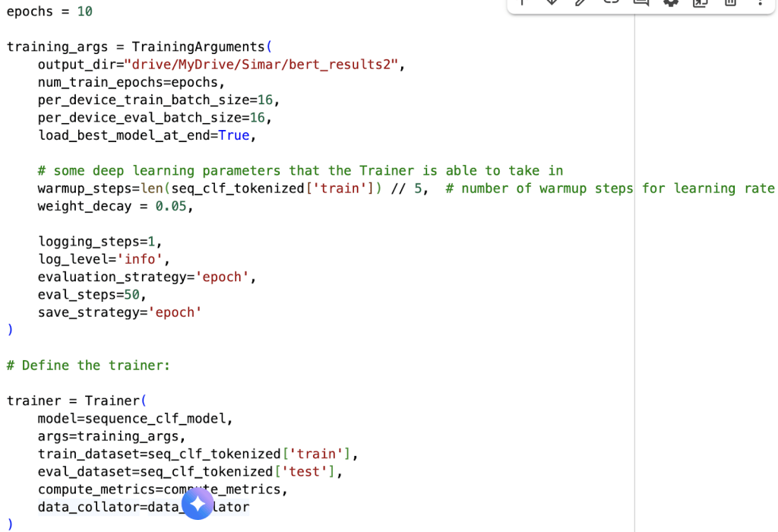Click the pencil edit icon in cell toolbar
The image size is (778, 532).
(581, 2)
